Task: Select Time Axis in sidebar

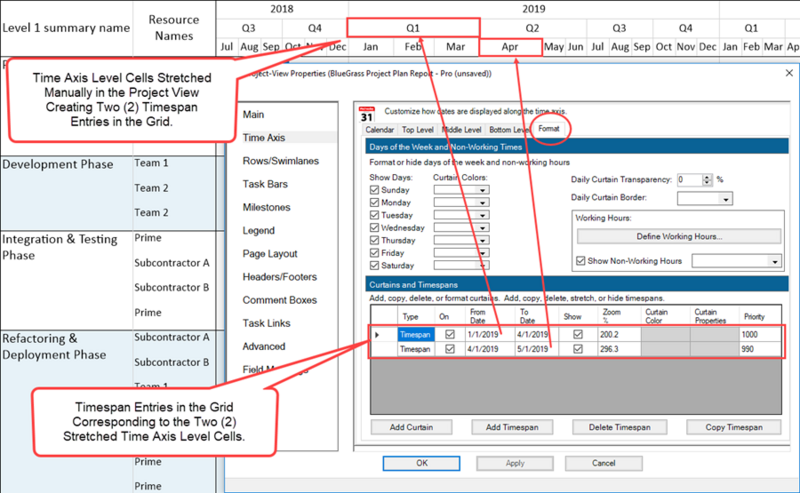Action: (x=264, y=137)
